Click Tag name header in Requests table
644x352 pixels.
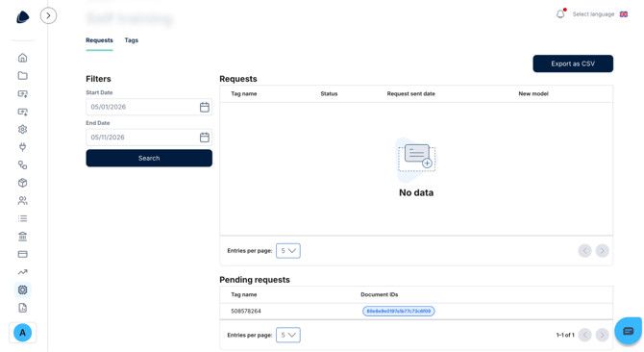(x=244, y=93)
